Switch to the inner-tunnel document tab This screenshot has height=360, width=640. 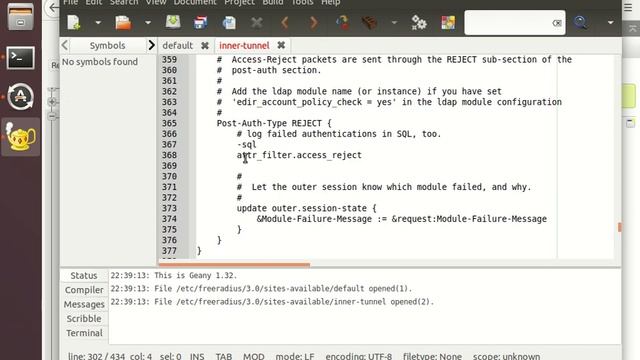click(x=244, y=45)
